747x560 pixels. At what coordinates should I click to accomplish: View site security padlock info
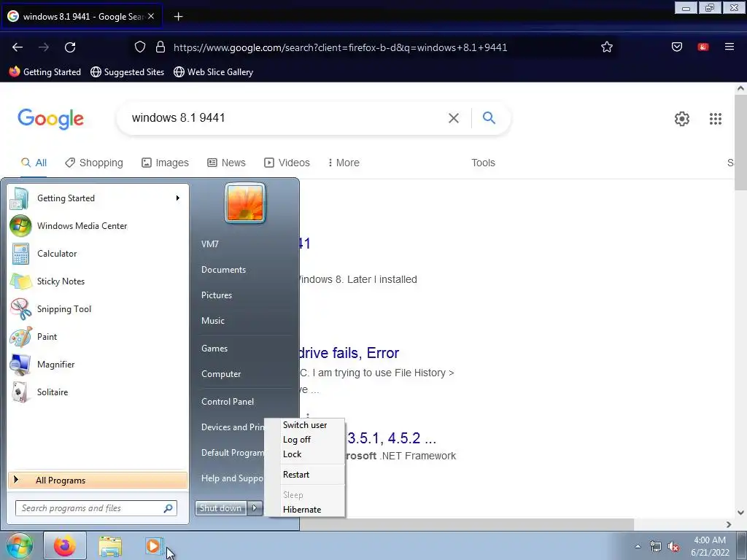160,47
